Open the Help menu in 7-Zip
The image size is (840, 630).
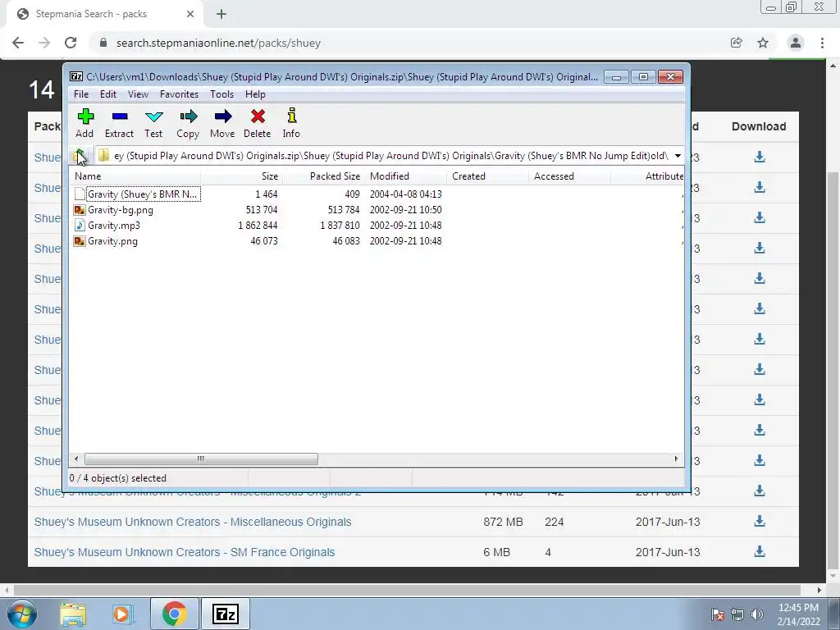[256, 94]
